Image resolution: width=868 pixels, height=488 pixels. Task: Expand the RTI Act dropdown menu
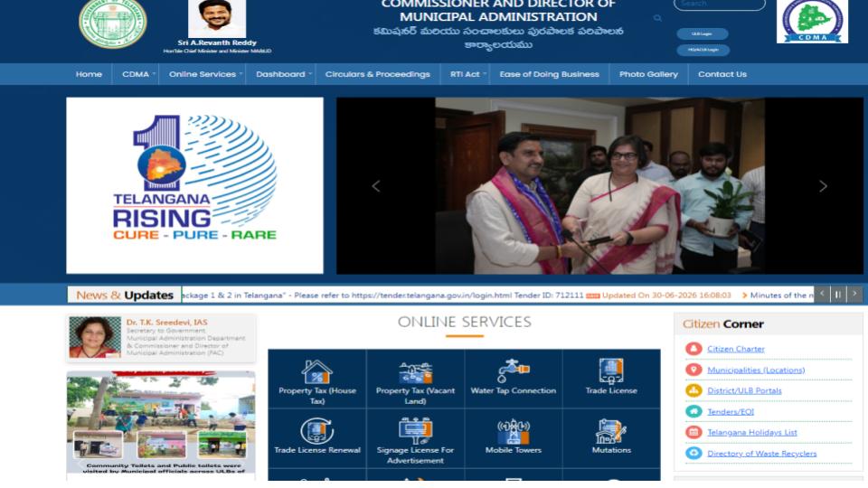465,74
